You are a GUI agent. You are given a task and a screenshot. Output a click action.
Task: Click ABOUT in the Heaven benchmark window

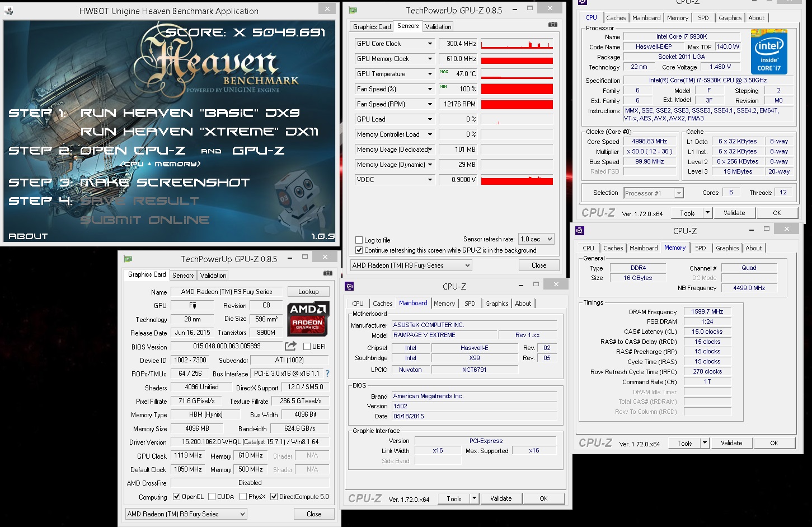[x=28, y=236]
